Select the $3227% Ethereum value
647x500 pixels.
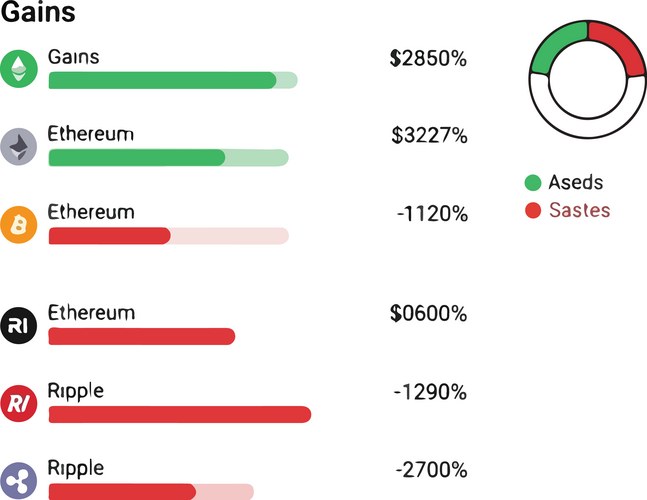(x=428, y=136)
